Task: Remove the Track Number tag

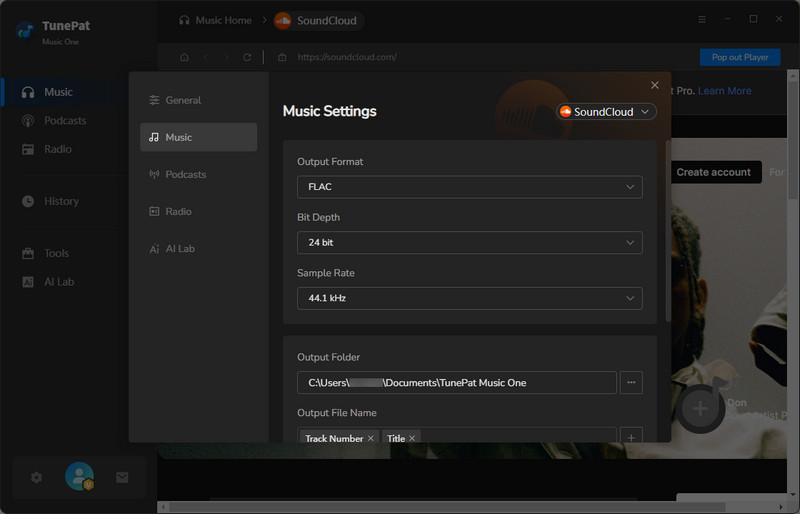Action: coord(371,438)
